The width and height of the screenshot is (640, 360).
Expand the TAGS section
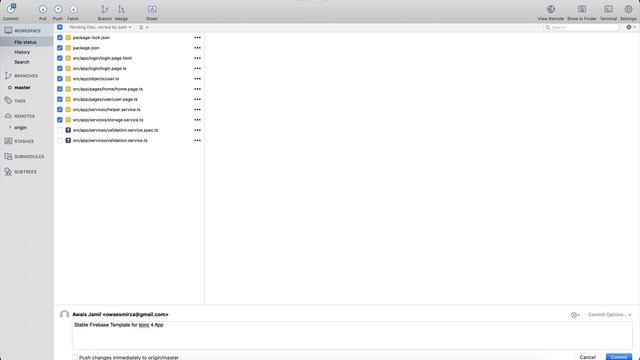(x=15, y=100)
